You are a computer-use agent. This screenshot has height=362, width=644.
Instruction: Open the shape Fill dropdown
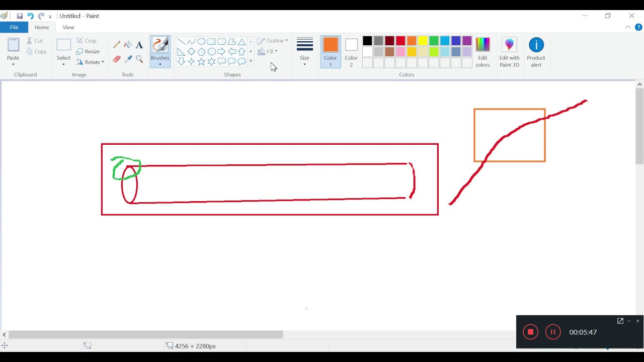[x=268, y=51]
